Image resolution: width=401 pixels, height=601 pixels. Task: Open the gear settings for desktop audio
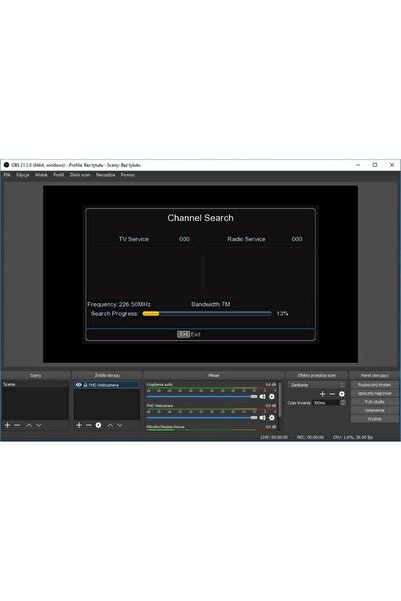[272, 396]
